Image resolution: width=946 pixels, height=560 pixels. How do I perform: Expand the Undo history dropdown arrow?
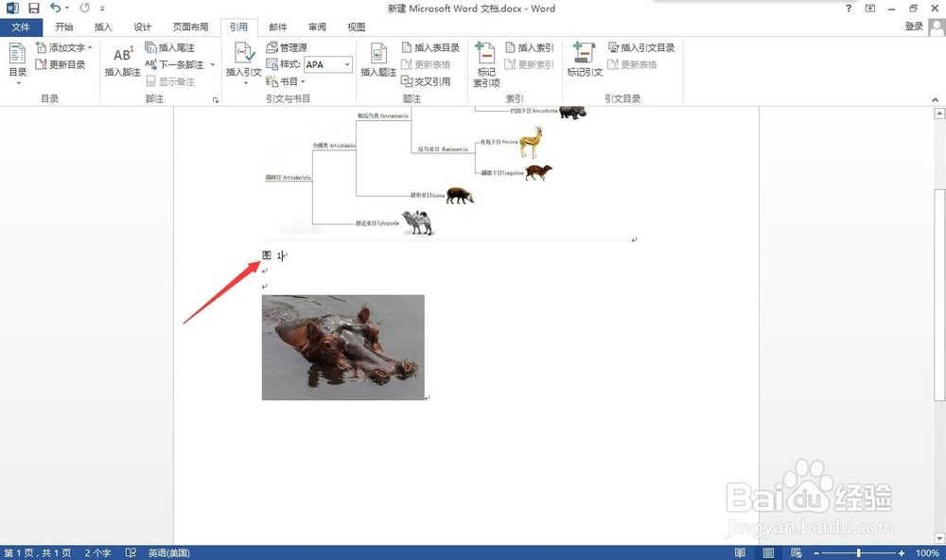coord(66,8)
